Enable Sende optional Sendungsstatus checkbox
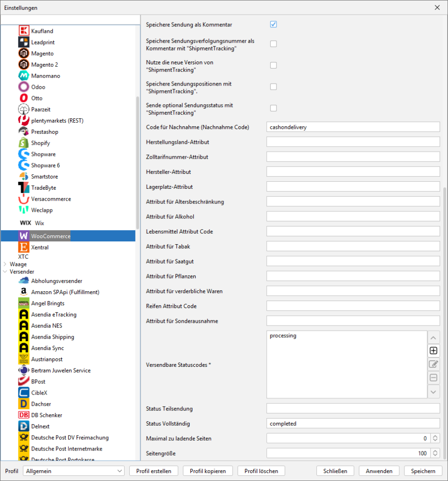 tap(273, 109)
